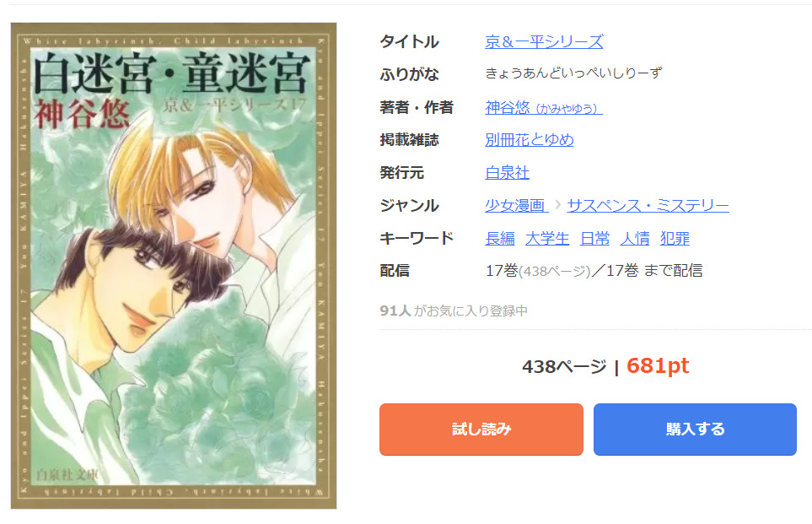
Task: Click the 17巻 まで配信 distribution text
Action: pyautogui.click(x=654, y=271)
